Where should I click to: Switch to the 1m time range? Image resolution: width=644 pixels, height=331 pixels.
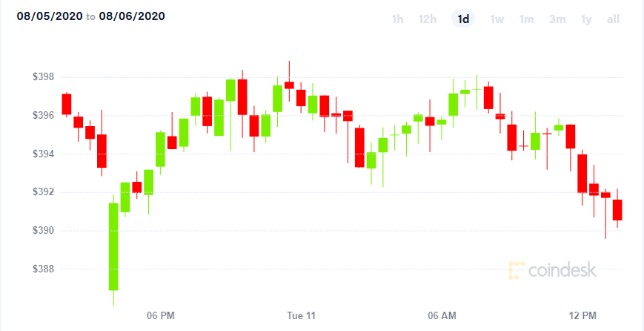point(526,19)
